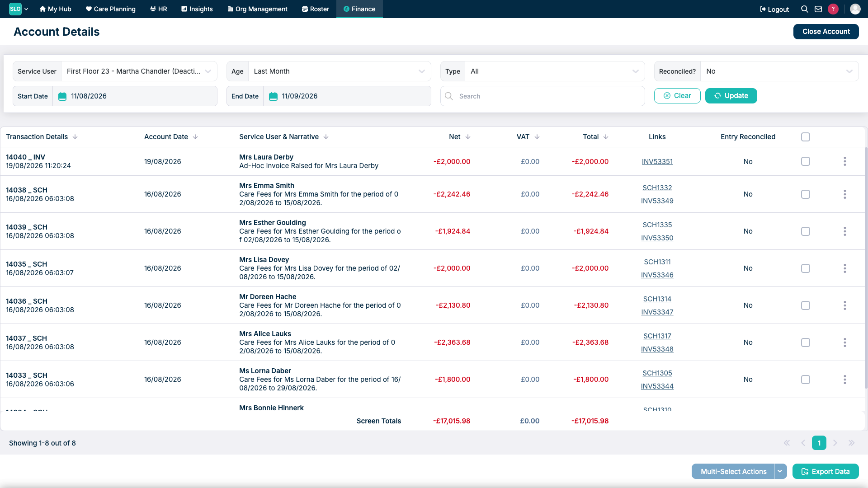The height and width of the screenshot is (488, 868).
Task: Click the SLO organisation logo
Action: pos(15,9)
